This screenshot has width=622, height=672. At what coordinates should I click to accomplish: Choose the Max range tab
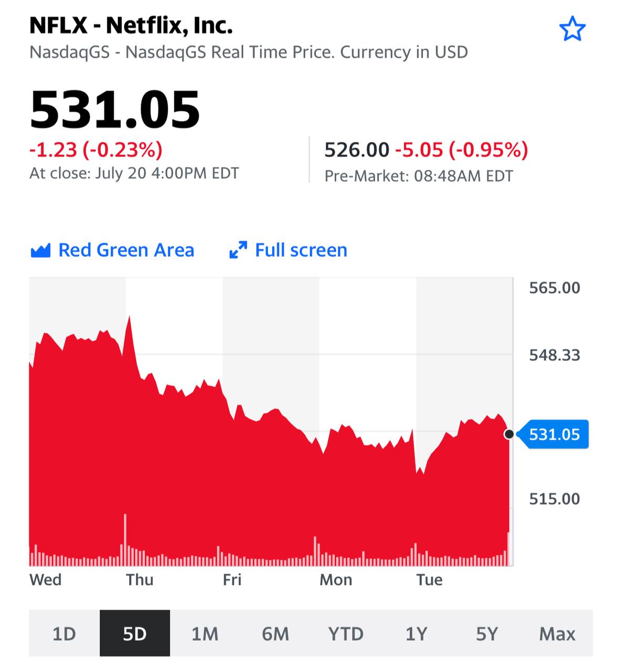click(x=557, y=633)
